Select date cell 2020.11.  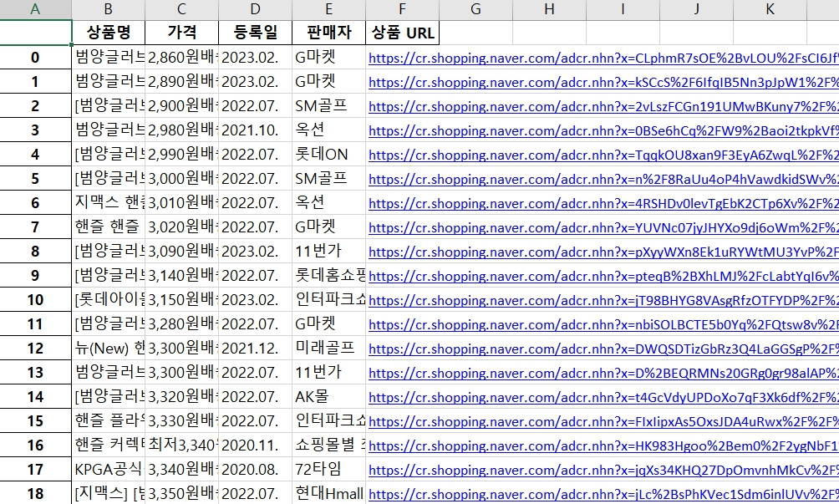pos(255,445)
